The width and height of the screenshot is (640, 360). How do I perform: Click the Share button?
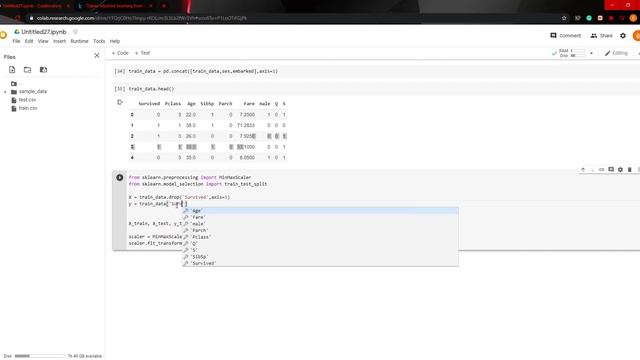click(x=602, y=36)
